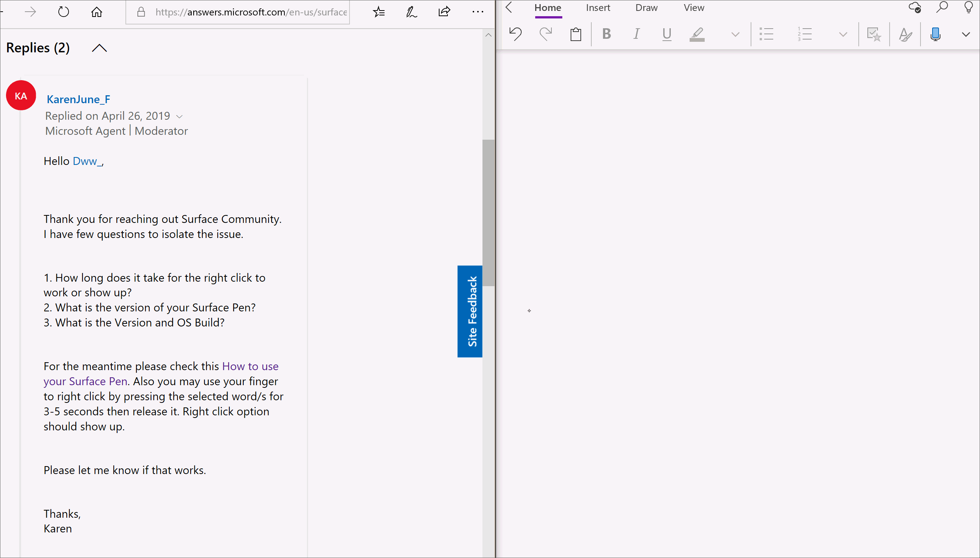Toggle Bold formatting

606,34
